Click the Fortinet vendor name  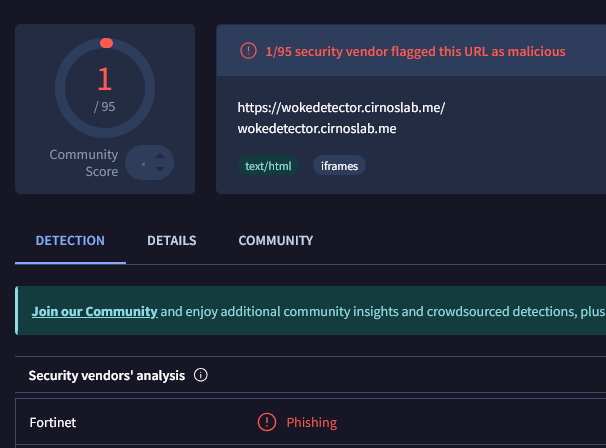pos(53,423)
